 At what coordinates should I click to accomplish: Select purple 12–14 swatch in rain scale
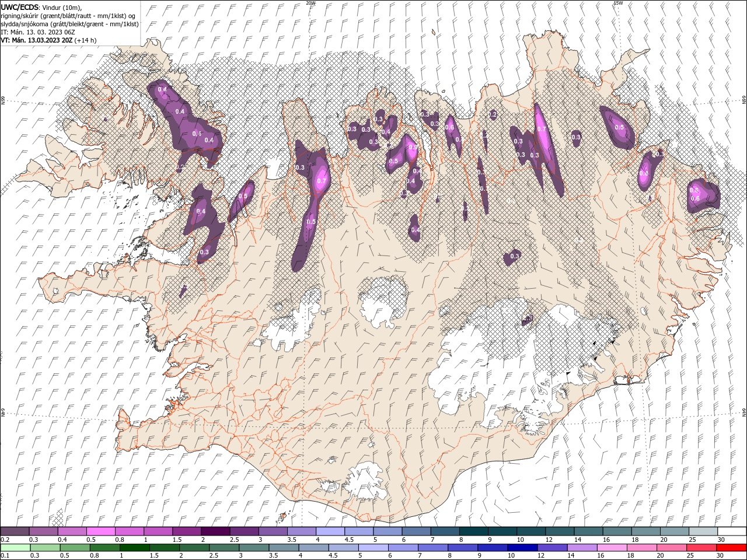click(552, 548)
